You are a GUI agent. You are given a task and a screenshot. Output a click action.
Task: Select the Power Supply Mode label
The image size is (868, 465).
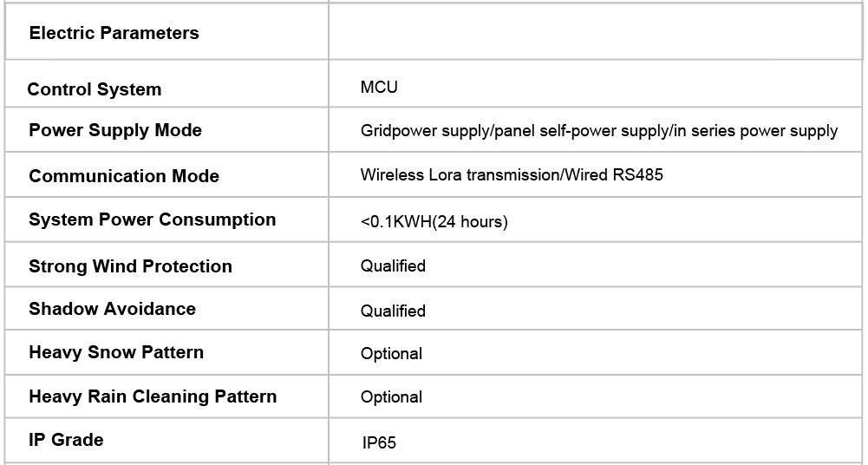click(x=115, y=130)
